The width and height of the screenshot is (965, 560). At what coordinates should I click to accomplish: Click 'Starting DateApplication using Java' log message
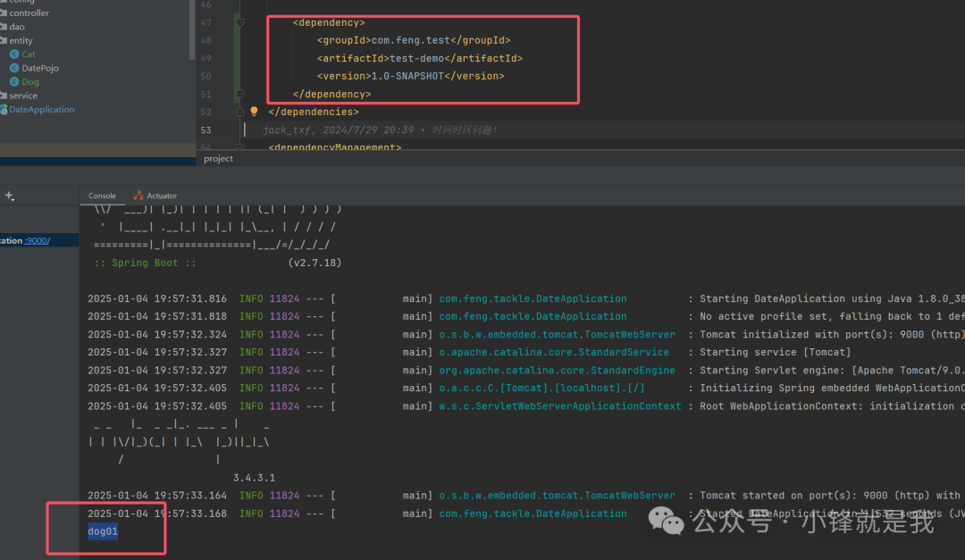[832, 298]
